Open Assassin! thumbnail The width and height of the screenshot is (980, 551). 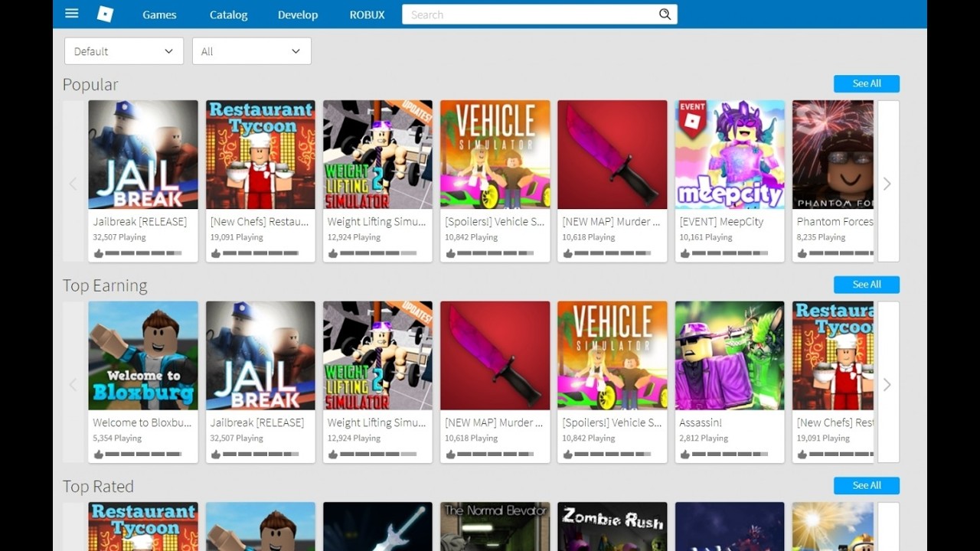730,356
